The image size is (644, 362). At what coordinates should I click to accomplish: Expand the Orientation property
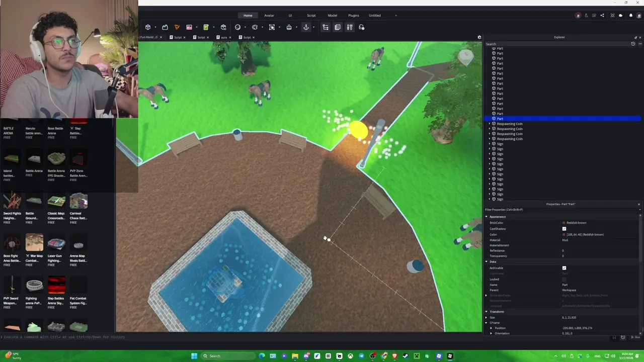click(x=491, y=333)
